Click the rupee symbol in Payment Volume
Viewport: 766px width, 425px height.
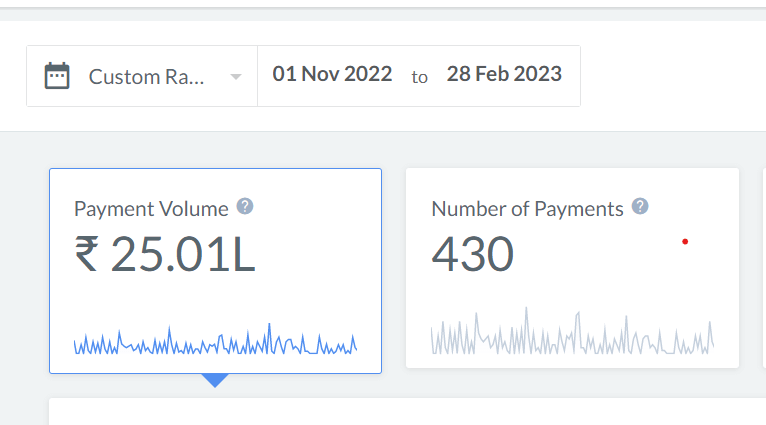[x=87, y=255]
